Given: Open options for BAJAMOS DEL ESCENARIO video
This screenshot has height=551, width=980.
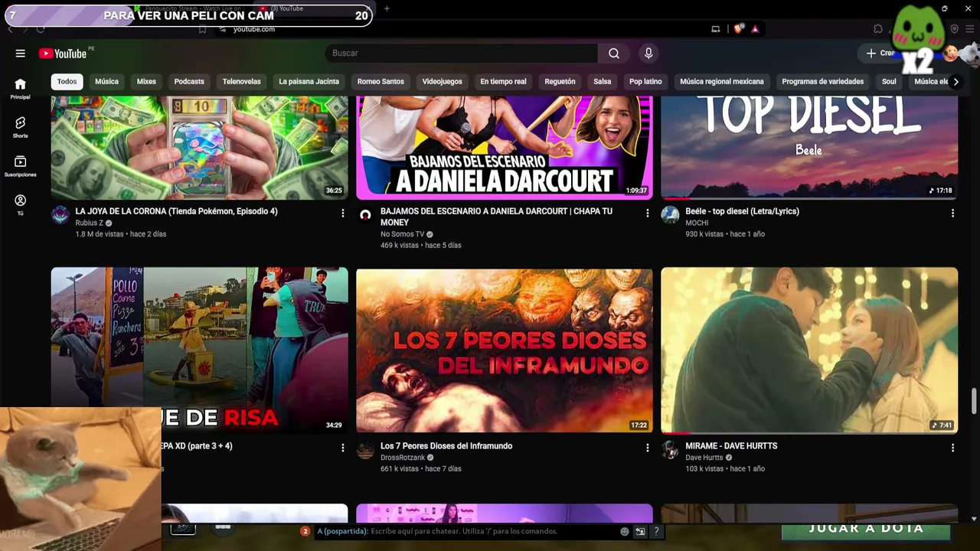Looking at the screenshot, I should pyautogui.click(x=648, y=213).
